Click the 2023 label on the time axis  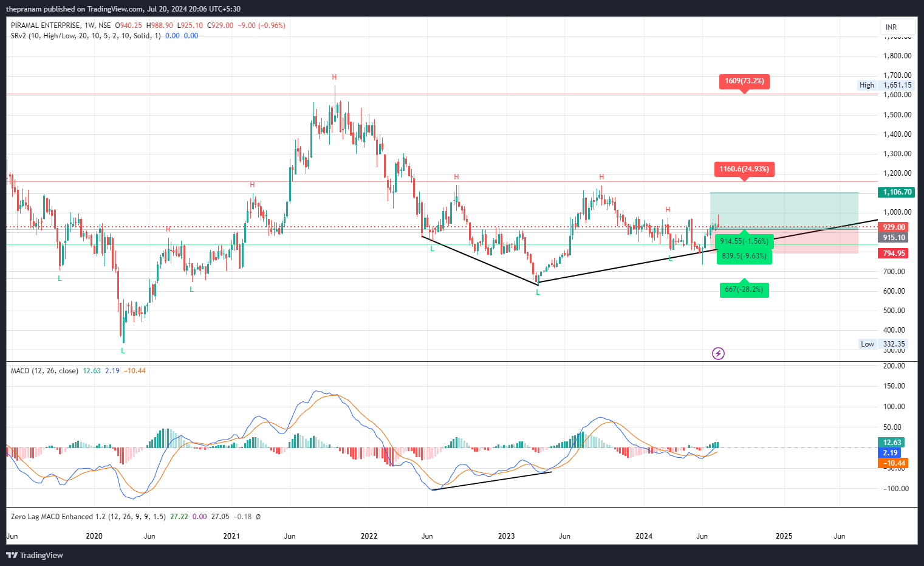click(x=506, y=536)
